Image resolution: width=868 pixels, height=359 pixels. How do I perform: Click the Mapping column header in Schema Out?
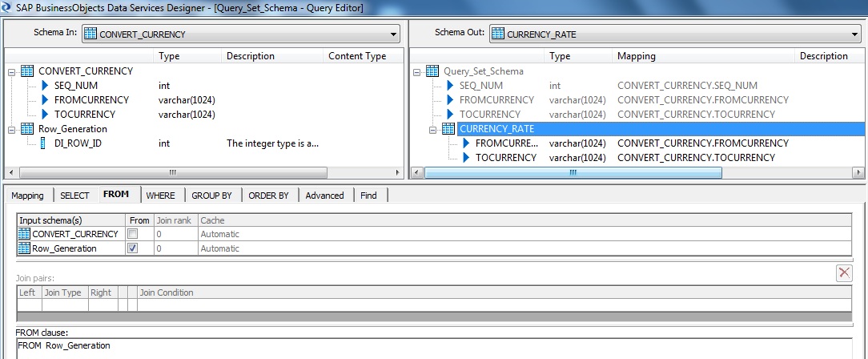pyautogui.click(x=704, y=56)
